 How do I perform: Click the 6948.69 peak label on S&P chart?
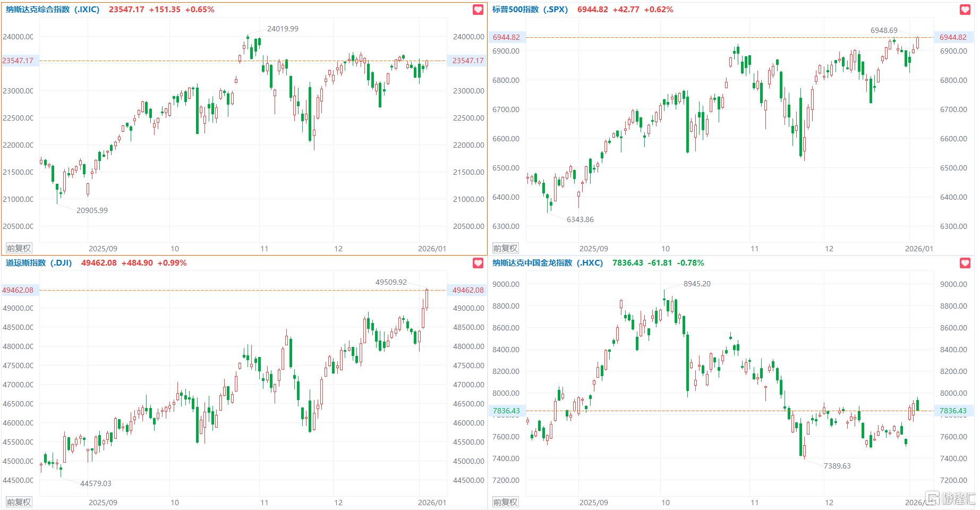click(884, 30)
